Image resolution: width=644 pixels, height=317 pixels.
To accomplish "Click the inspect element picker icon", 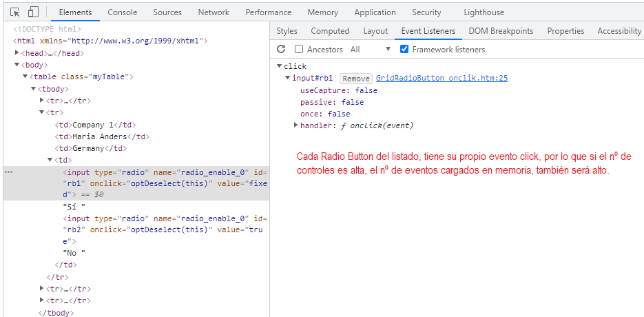I will [14, 12].
